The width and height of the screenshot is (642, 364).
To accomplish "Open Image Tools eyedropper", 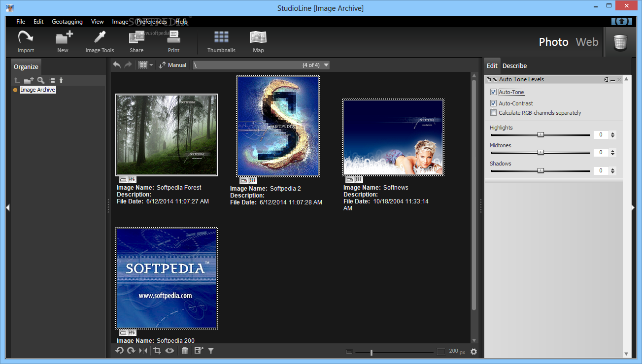I will (100, 41).
